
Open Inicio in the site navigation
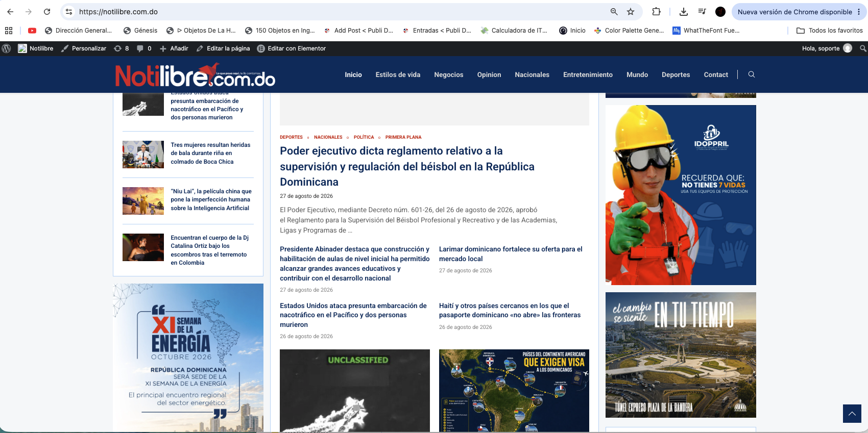coord(353,74)
